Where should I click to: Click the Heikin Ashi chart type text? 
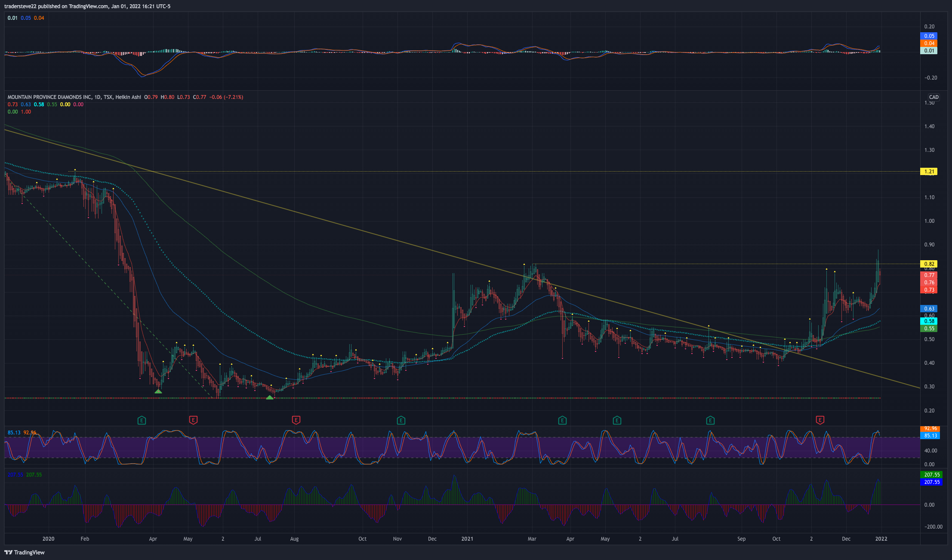point(128,97)
